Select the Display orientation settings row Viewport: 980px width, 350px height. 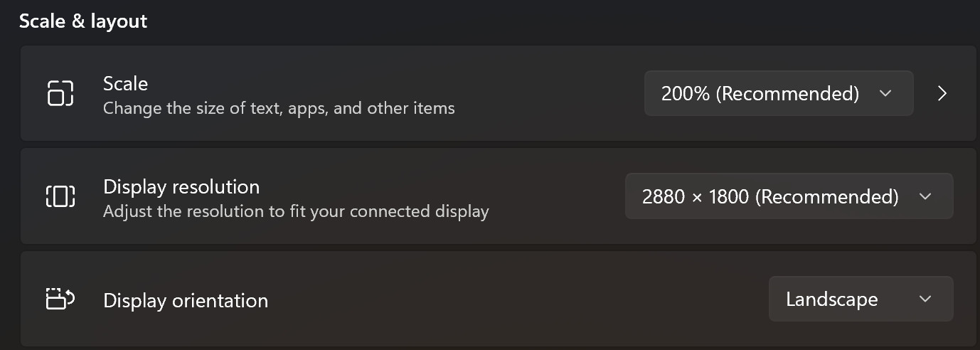[498, 299]
